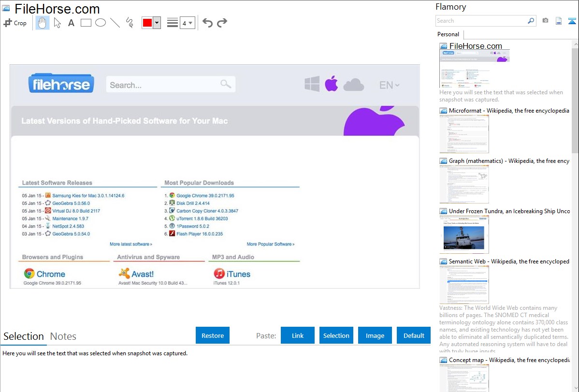Open the Semantic Web snapshot thumbnail

[x=464, y=285]
